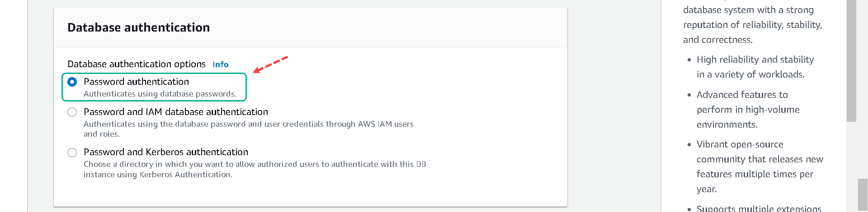Image resolution: width=868 pixels, height=212 pixels.
Task: Select the Password authentication radio button
Action: (x=72, y=82)
